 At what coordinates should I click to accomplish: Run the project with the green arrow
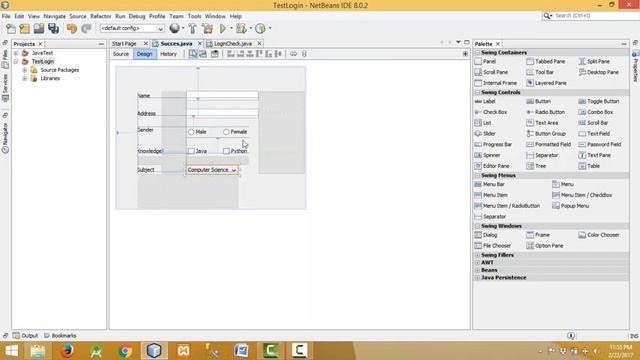point(223,29)
